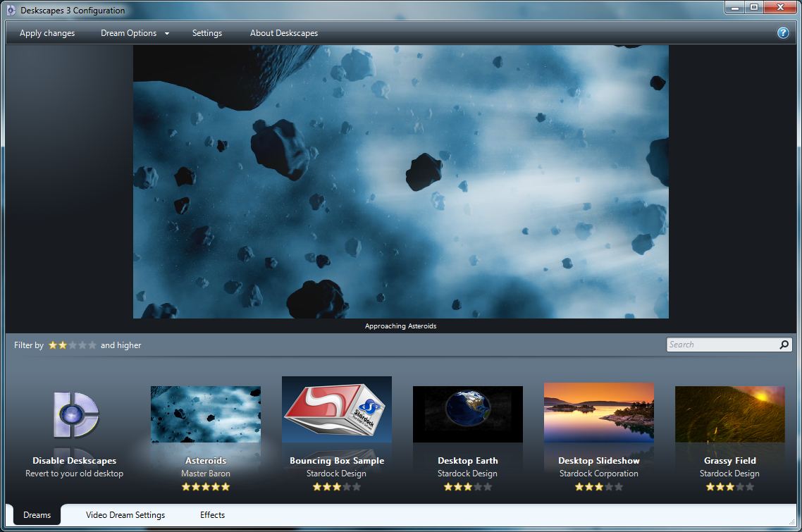
Task: Click the 'Bouncing Box Sample' title text
Action: point(337,460)
